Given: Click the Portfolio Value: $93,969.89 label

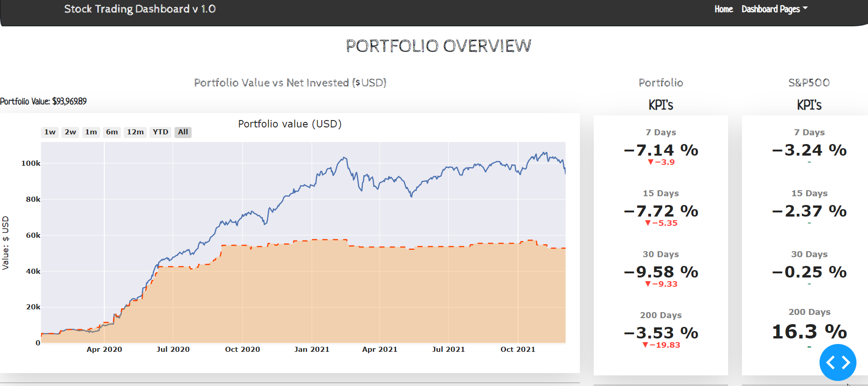Looking at the screenshot, I should click(44, 101).
